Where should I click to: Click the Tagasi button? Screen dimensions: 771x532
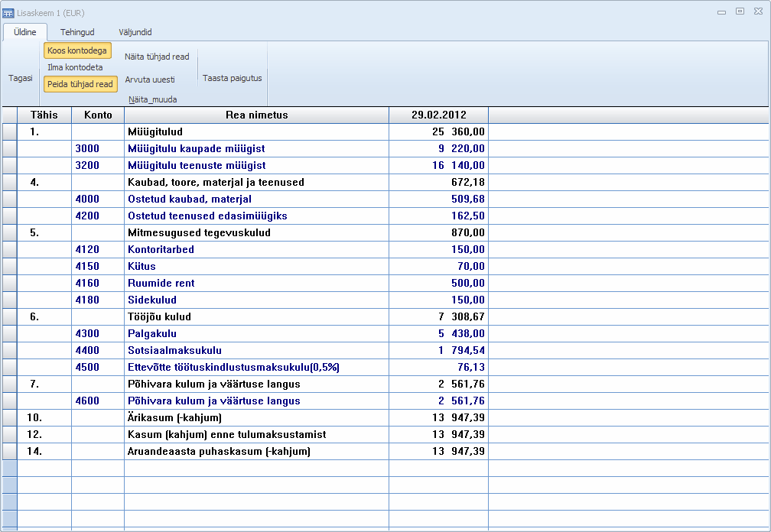click(x=20, y=78)
